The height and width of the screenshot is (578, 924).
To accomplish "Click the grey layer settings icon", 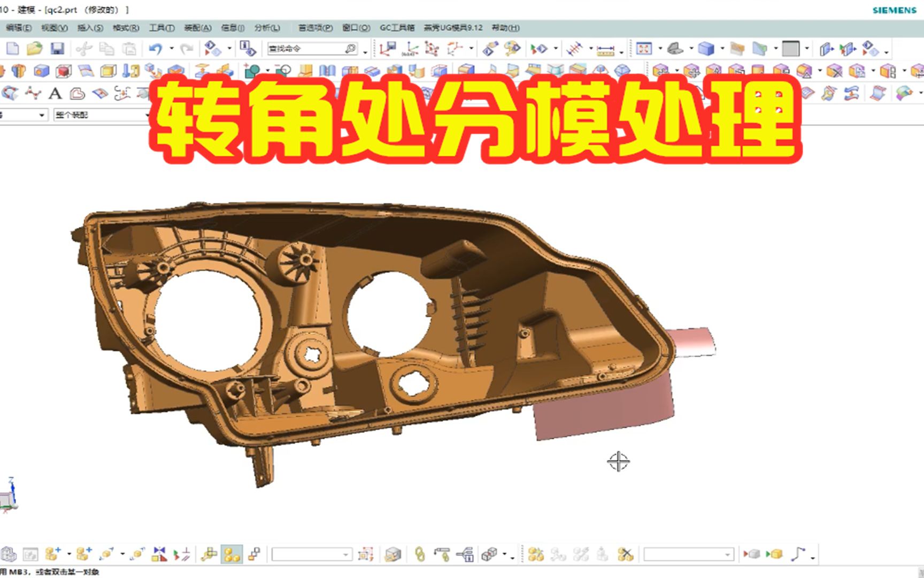I will tap(675, 49).
